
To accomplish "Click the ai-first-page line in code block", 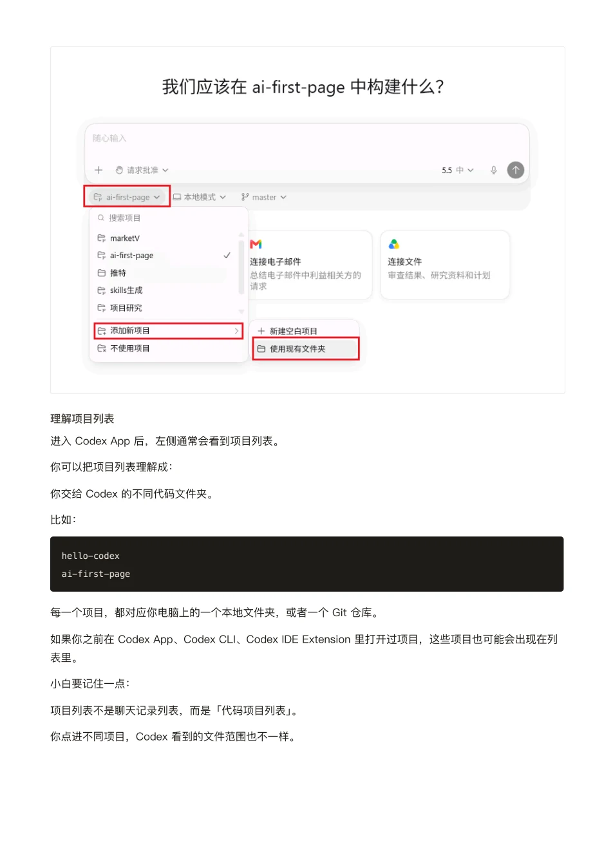I will pos(96,574).
